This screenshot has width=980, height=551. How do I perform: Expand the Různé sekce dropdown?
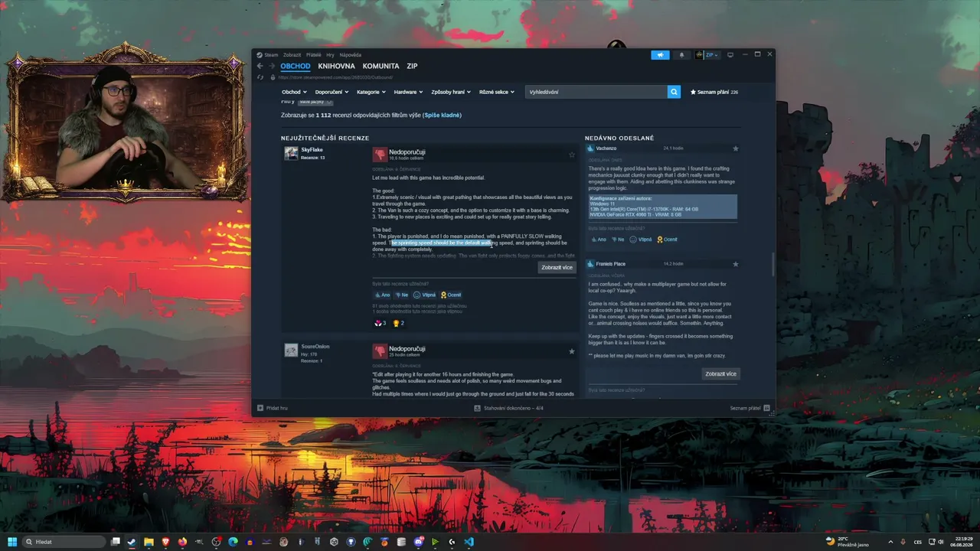(x=496, y=92)
